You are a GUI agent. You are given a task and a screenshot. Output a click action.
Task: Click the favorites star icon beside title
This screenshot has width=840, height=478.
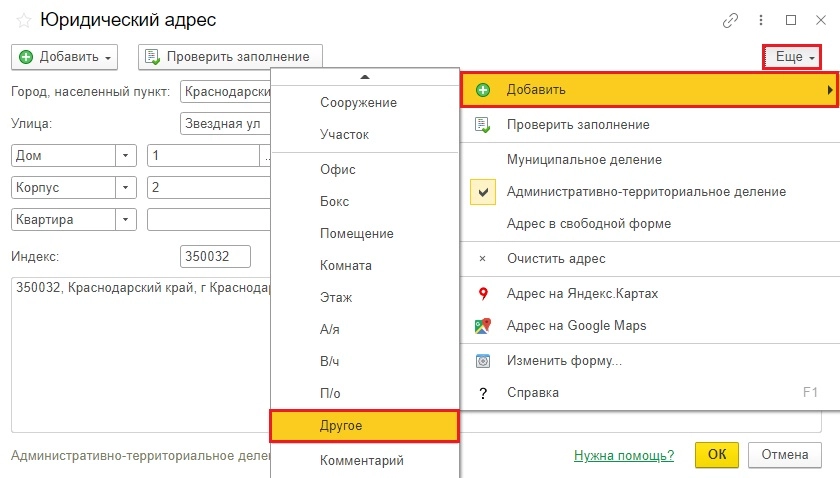point(24,21)
